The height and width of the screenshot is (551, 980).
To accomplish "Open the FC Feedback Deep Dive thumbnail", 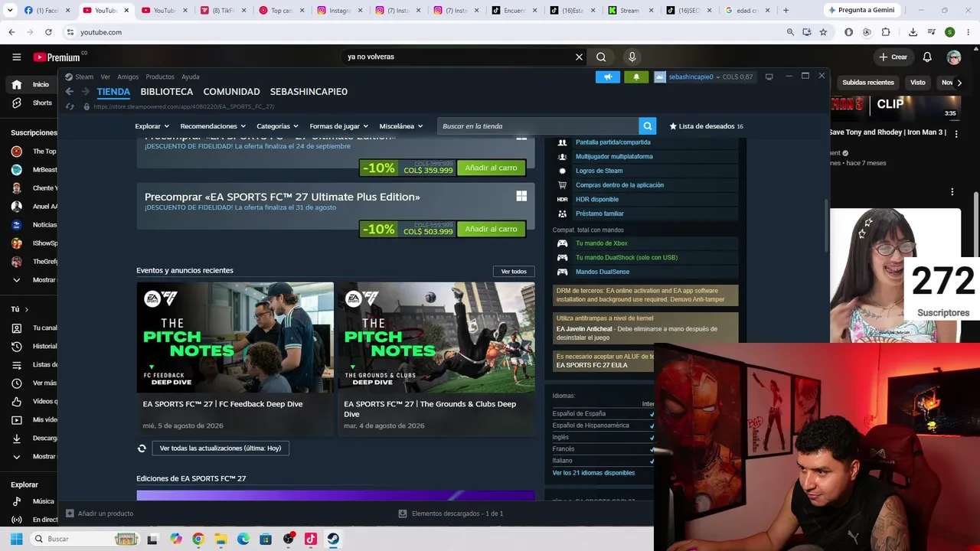I will click(235, 337).
